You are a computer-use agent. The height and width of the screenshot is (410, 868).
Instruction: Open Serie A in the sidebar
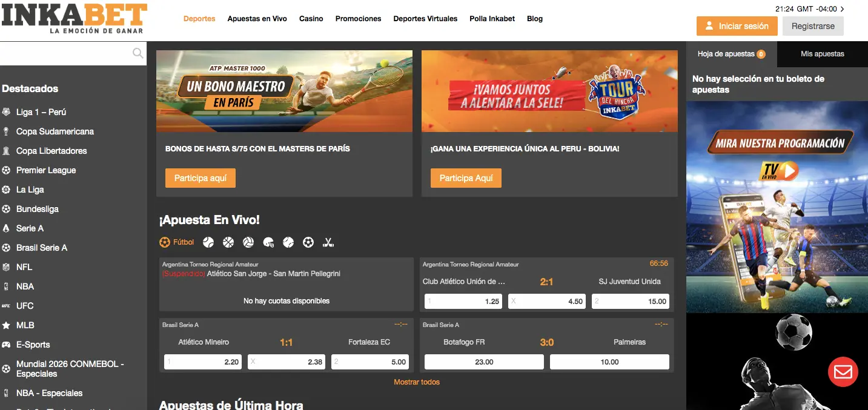coord(30,228)
